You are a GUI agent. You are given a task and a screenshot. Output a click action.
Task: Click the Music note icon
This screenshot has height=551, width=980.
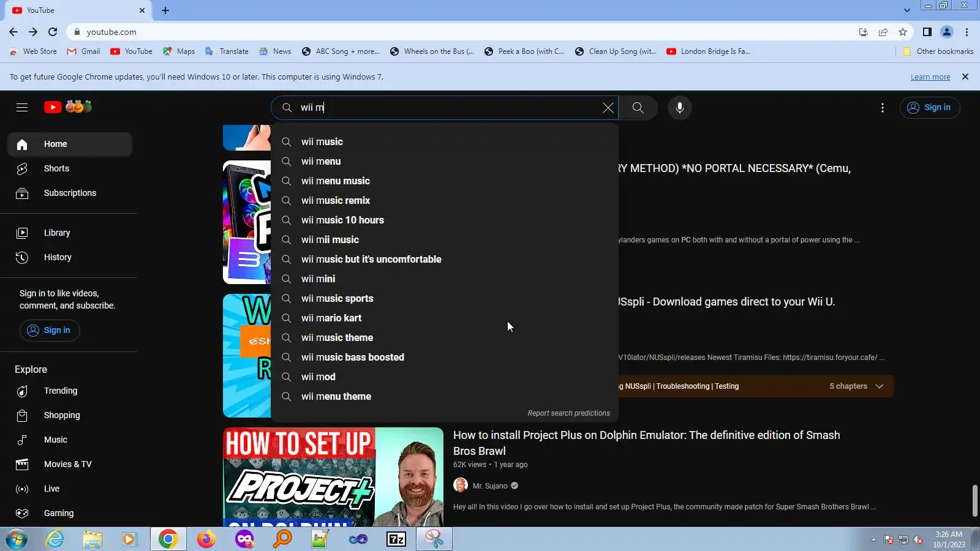(x=22, y=440)
